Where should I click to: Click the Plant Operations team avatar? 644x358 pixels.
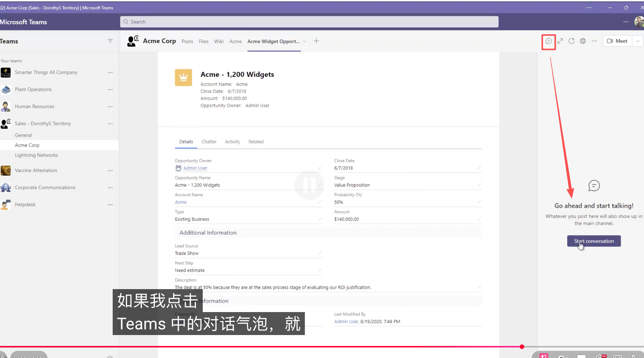pyautogui.click(x=6, y=90)
